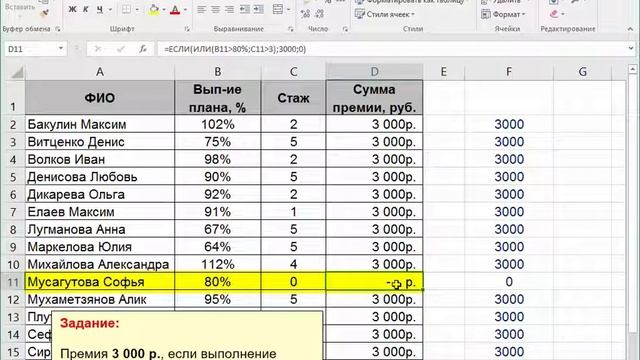Open borders dropdown arrow

137,9
